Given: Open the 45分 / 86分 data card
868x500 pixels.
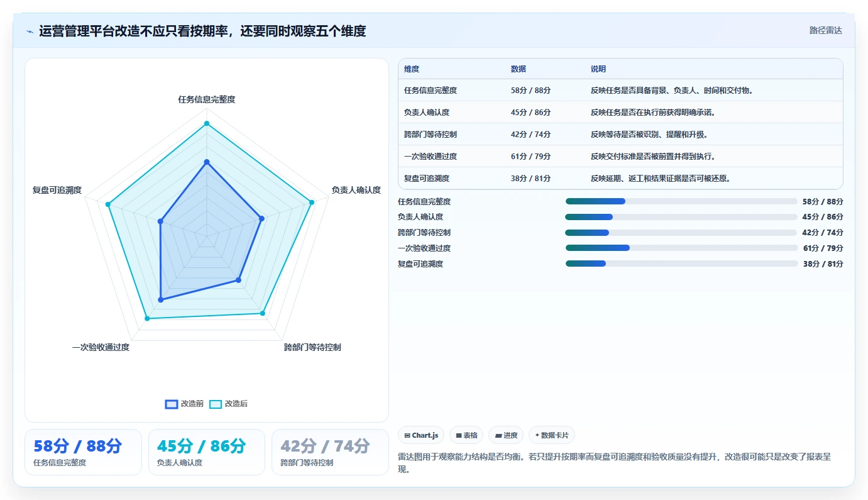Looking at the screenshot, I should (207, 452).
